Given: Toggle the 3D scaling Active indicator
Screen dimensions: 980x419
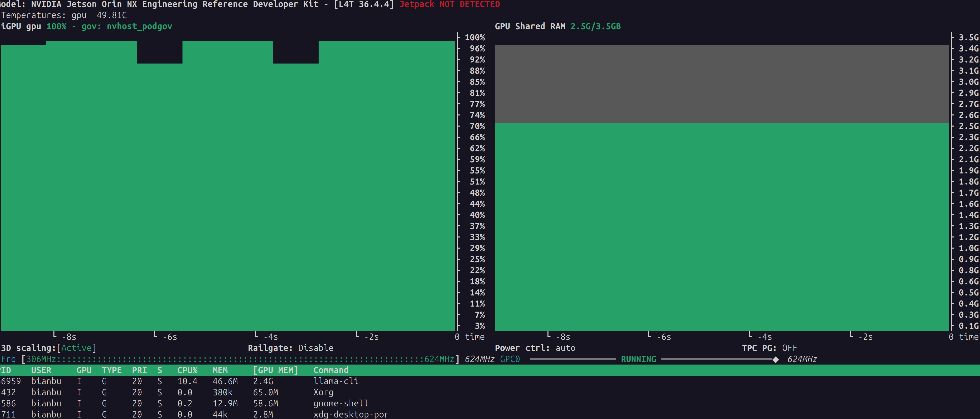Looking at the screenshot, I should (76, 348).
